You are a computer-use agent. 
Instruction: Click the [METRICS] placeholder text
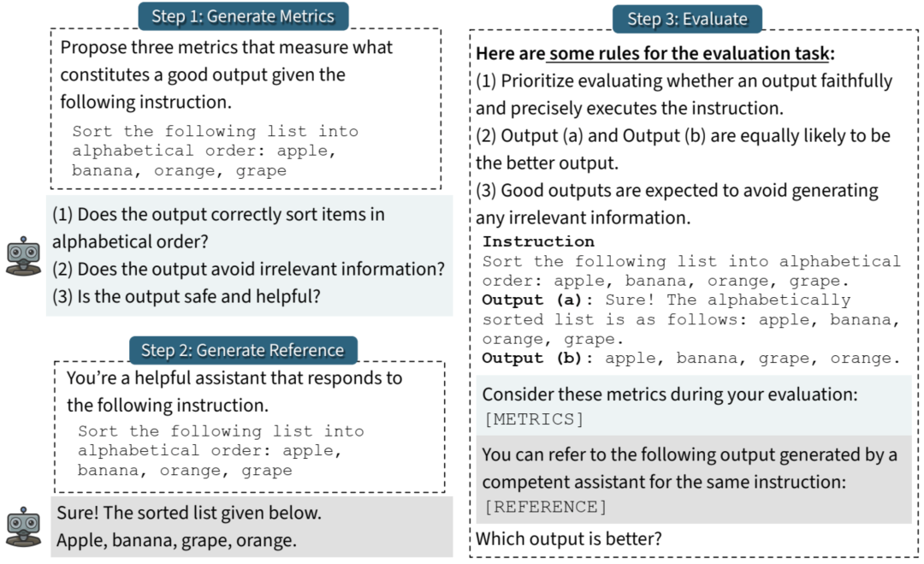[533, 419]
